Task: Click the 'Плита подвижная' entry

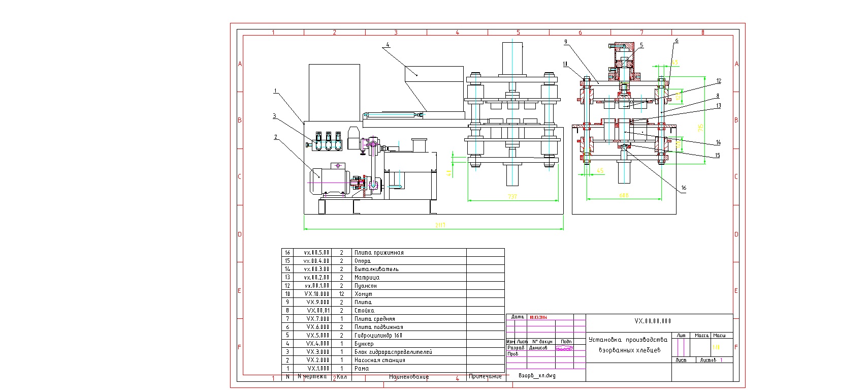Action: pos(379,327)
